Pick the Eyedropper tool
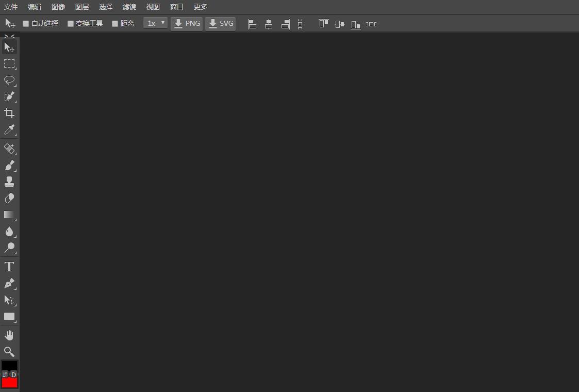 (x=9, y=129)
